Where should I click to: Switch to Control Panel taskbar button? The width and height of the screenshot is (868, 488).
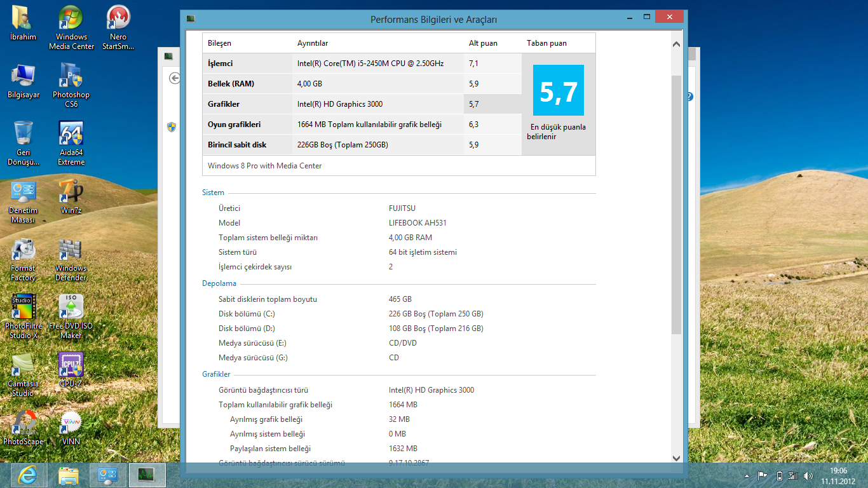click(107, 475)
